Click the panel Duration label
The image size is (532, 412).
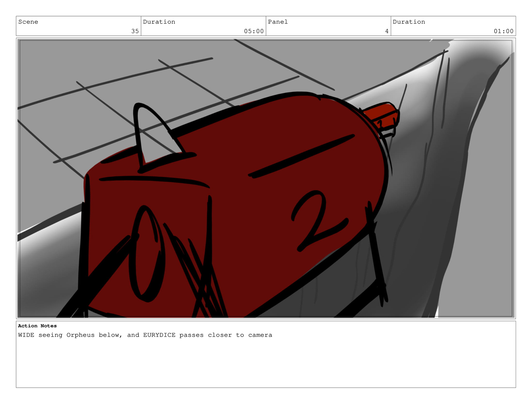click(409, 22)
